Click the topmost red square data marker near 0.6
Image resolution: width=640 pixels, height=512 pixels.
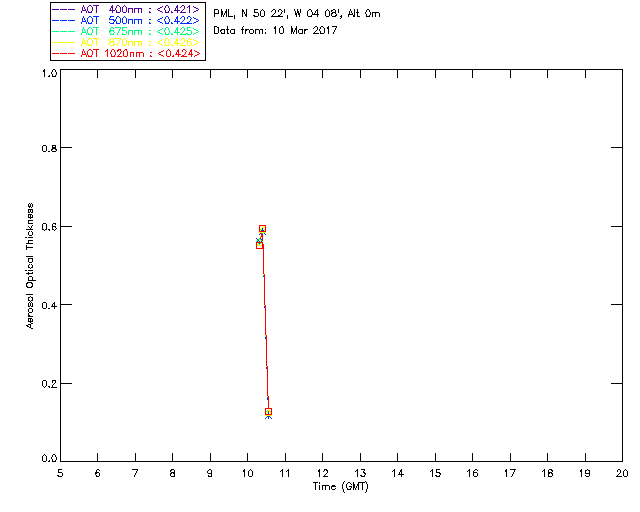(x=262, y=229)
